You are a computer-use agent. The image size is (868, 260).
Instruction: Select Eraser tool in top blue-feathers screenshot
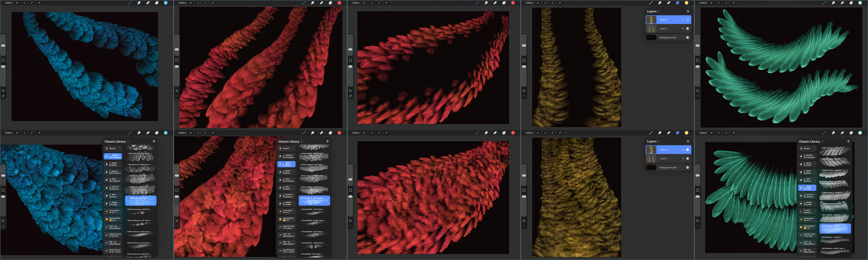click(x=148, y=3)
